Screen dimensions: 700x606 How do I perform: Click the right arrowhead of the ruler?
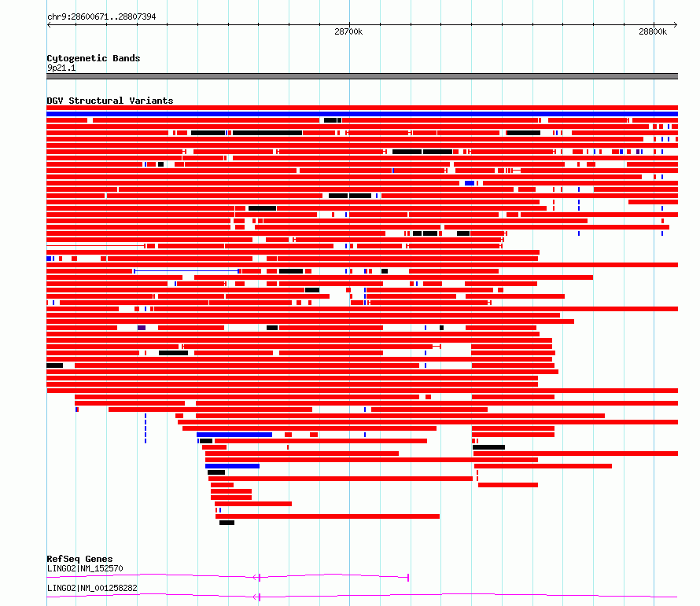click(x=676, y=25)
